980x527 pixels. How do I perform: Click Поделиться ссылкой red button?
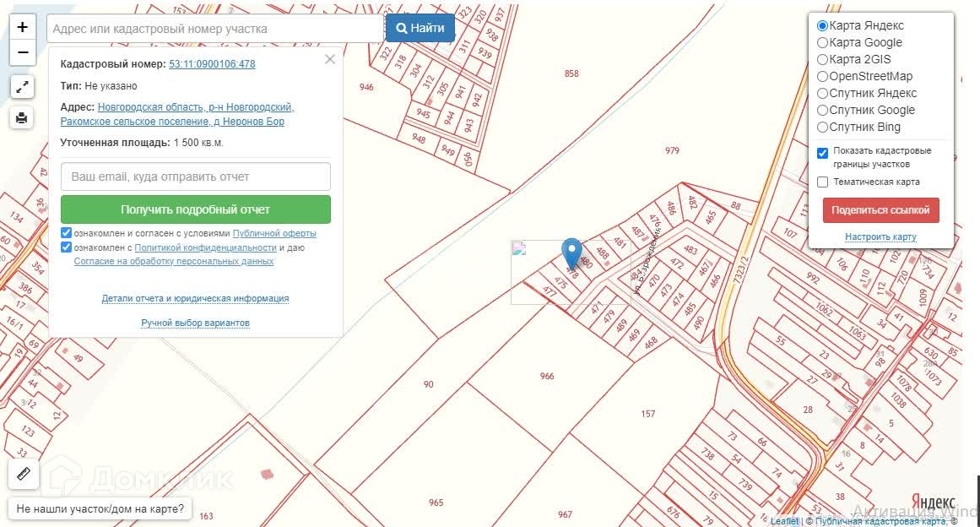(880, 210)
